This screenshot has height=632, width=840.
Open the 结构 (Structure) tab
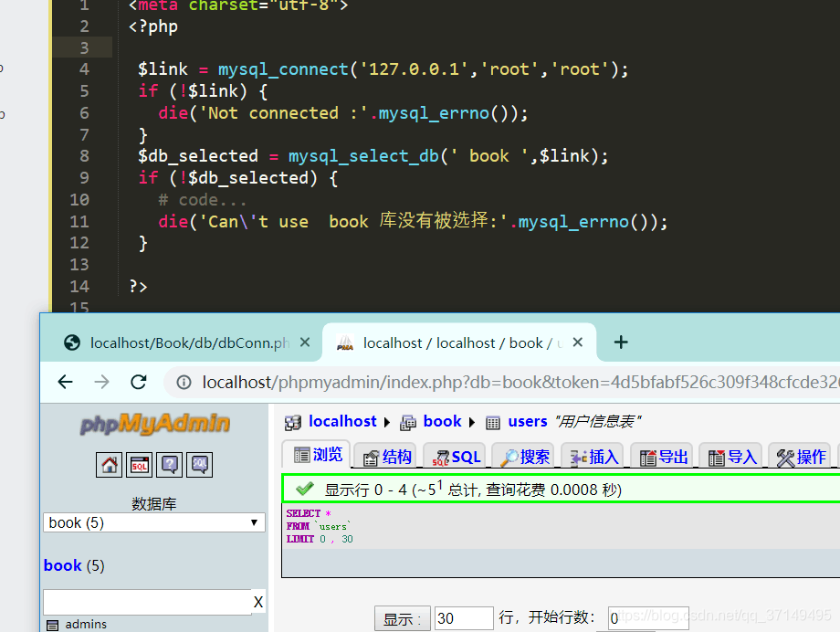coord(387,457)
